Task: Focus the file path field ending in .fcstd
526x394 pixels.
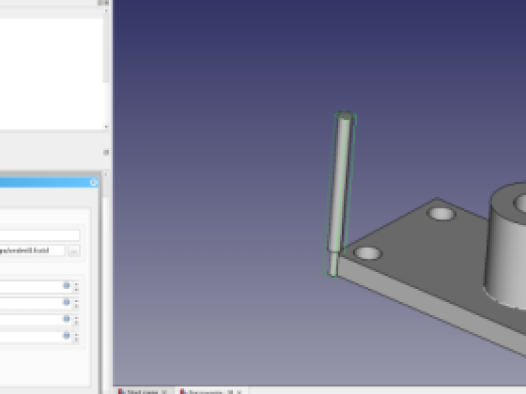Action: tap(32, 250)
